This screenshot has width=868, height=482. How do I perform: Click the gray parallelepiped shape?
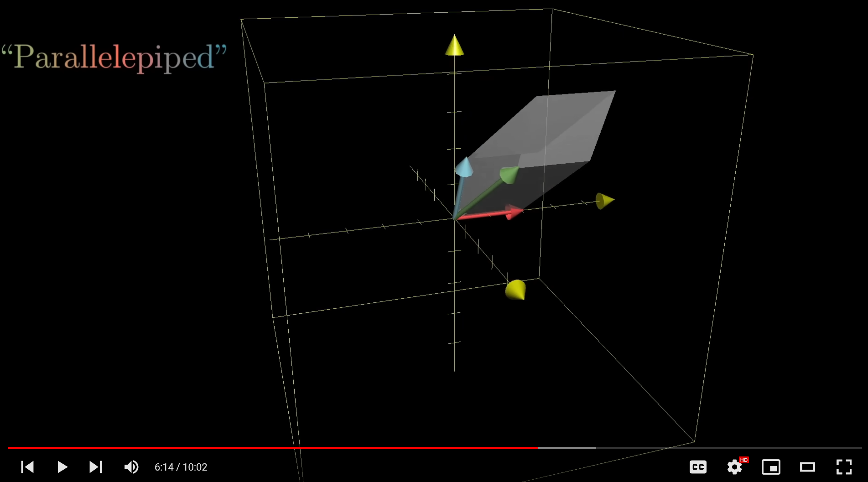(556, 132)
